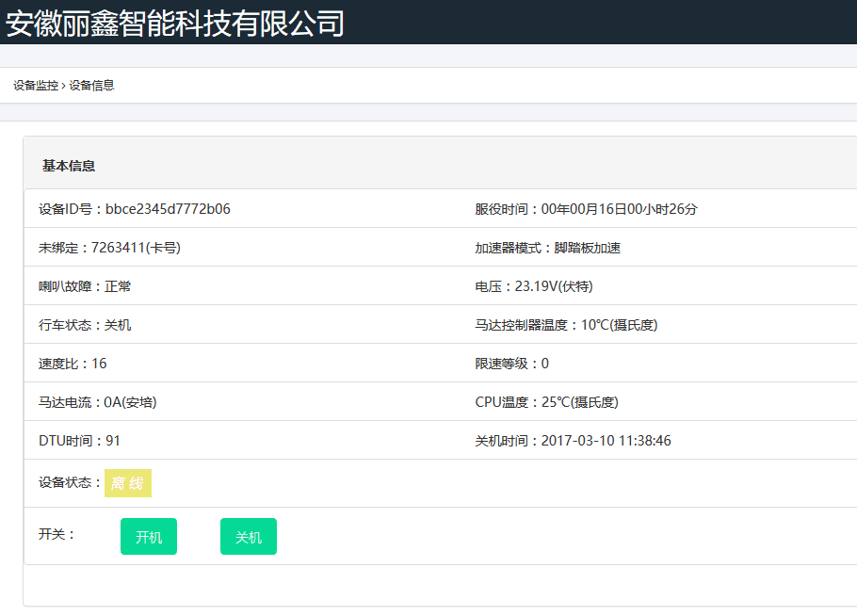Select the device ID bbce2345d7772b06 text
The image size is (857, 616).
pyautogui.click(x=168, y=209)
